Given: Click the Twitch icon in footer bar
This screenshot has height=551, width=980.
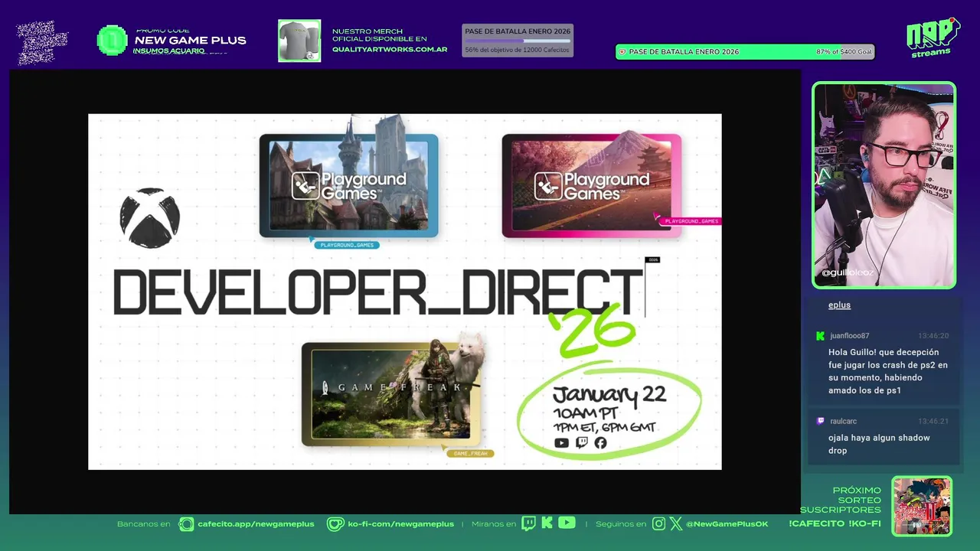Looking at the screenshot, I should [528, 523].
